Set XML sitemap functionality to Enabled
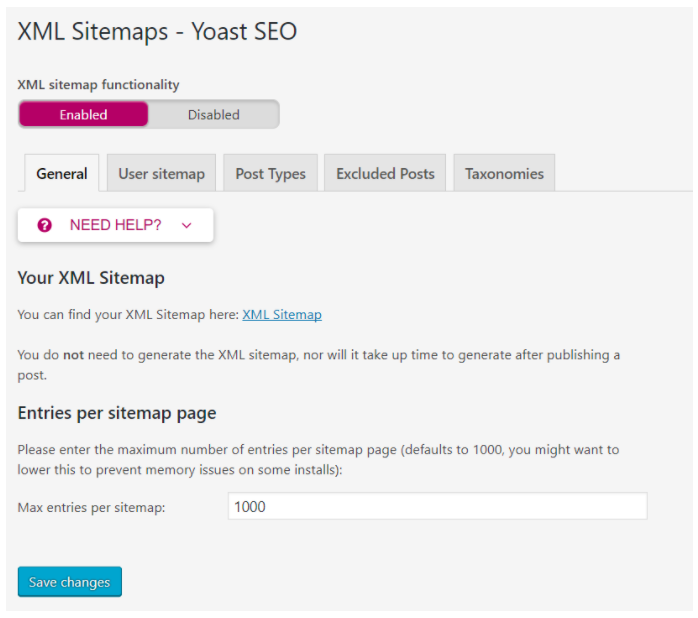The height and width of the screenshot is (618, 698). 83,114
